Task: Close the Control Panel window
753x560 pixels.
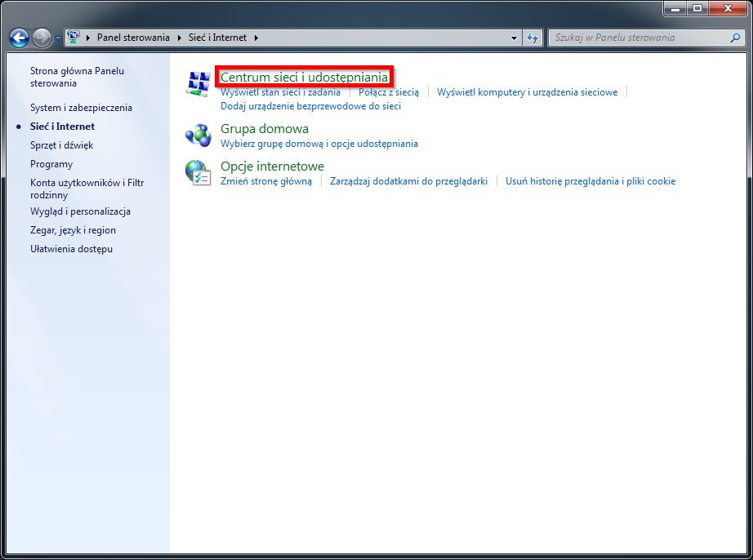Action: pos(728,8)
